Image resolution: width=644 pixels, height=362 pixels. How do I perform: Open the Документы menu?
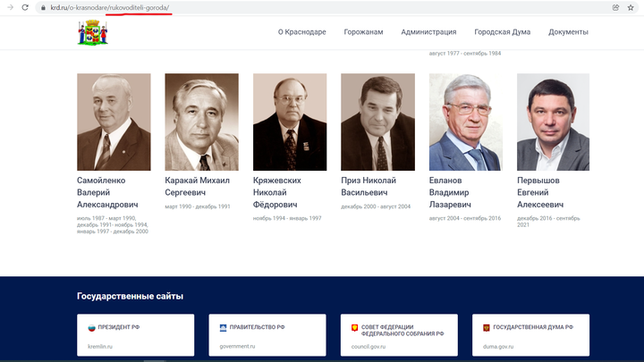(x=568, y=32)
